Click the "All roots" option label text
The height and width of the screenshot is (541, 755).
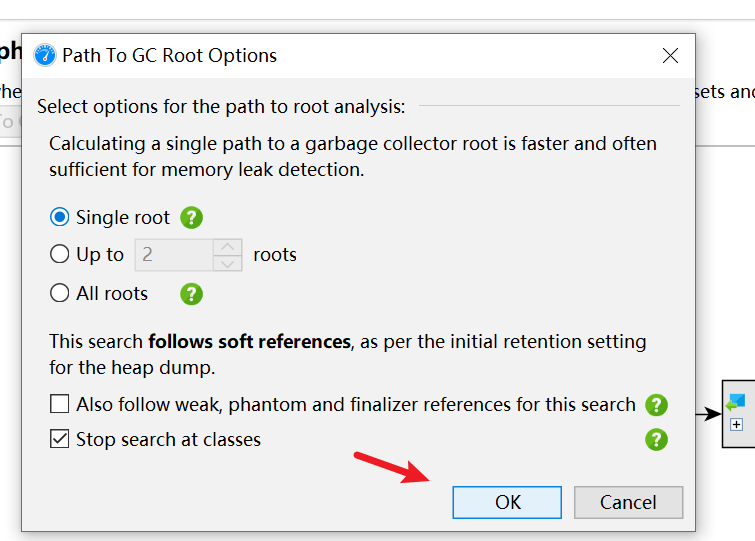pyautogui.click(x=112, y=294)
